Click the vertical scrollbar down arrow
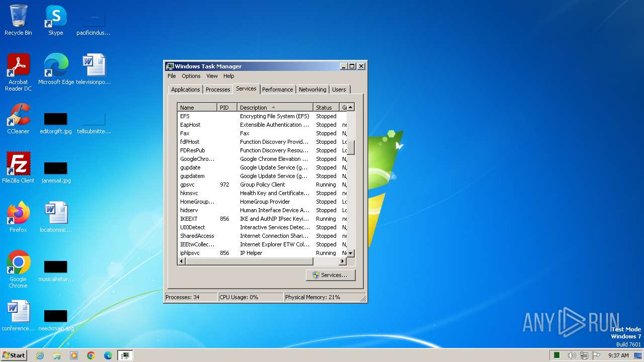Image resolution: width=644 pixels, height=362 pixels. (351, 253)
